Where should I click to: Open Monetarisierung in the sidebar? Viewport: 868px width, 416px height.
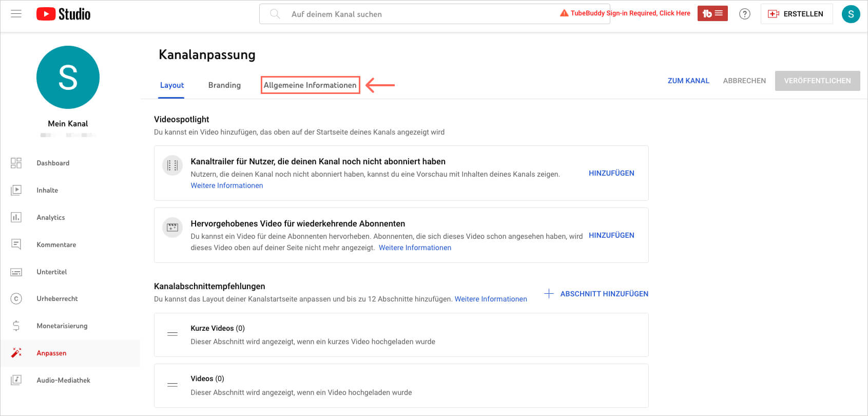point(62,326)
